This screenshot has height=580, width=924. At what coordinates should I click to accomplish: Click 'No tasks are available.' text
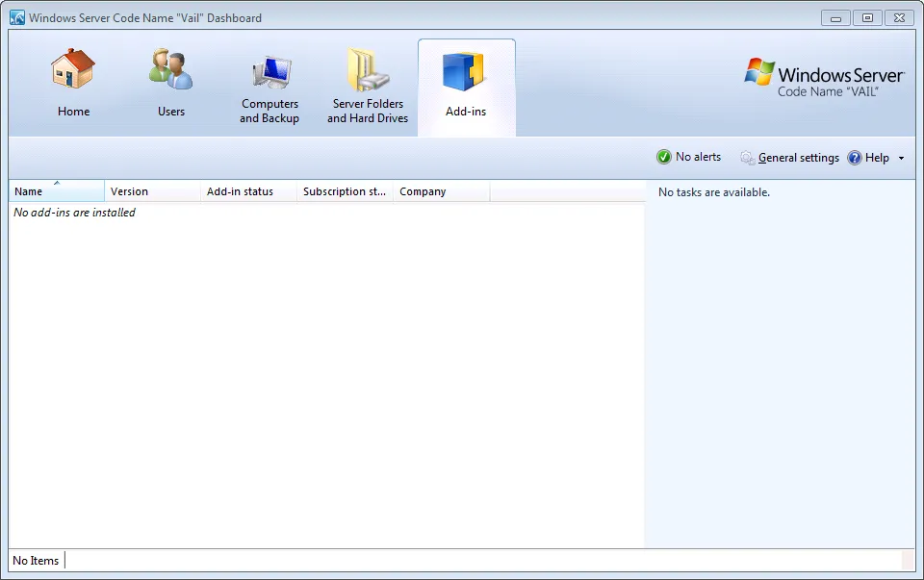click(x=713, y=192)
